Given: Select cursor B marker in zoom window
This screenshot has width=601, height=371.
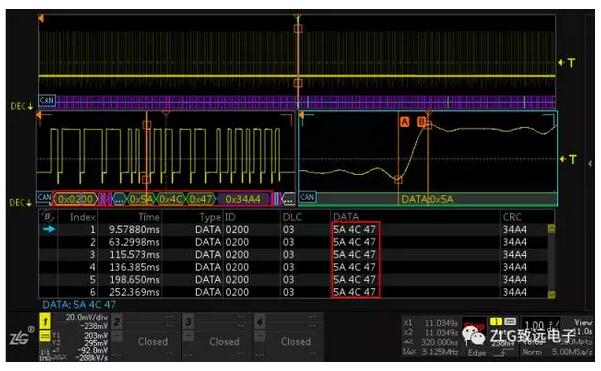Looking at the screenshot, I should (422, 122).
